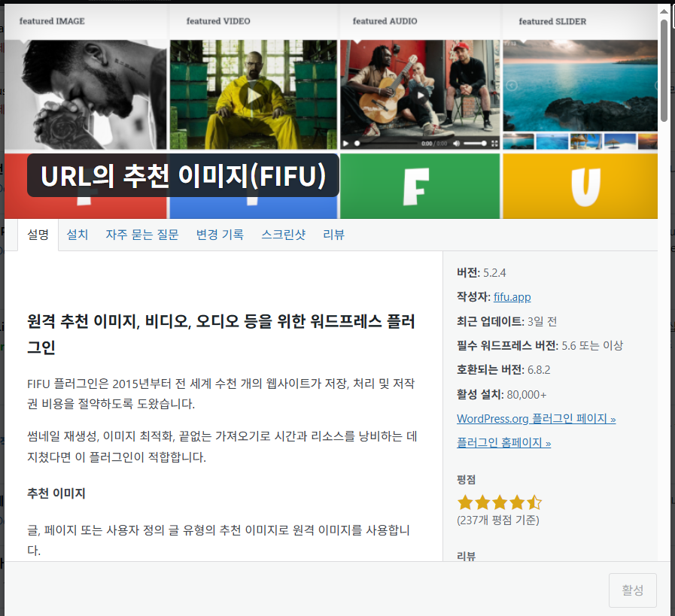This screenshot has height=616, width=675.
Task: Click the 'featured AUDIO' label
Action: click(x=385, y=21)
